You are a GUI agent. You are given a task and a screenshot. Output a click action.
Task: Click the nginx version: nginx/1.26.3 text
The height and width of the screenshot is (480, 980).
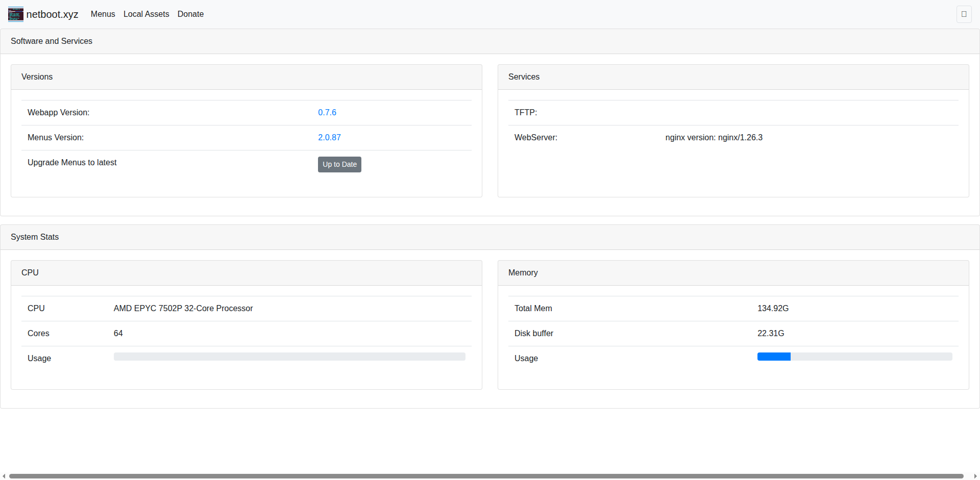coord(714,137)
